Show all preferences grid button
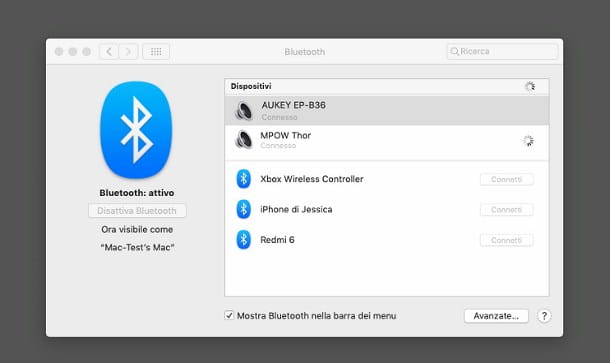 (x=156, y=51)
